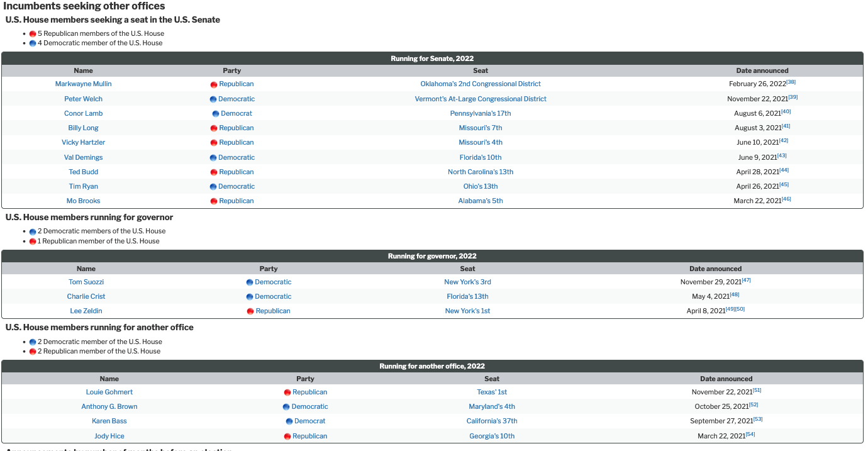Click blue party dot in Anthony G. Brown row
868x451 pixels.
pyautogui.click(x=286, y=407)
